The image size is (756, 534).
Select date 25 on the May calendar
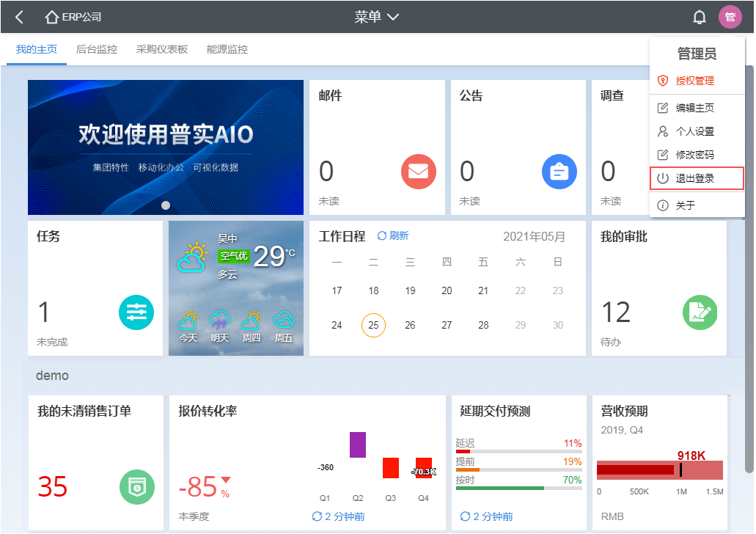[373, 324]
